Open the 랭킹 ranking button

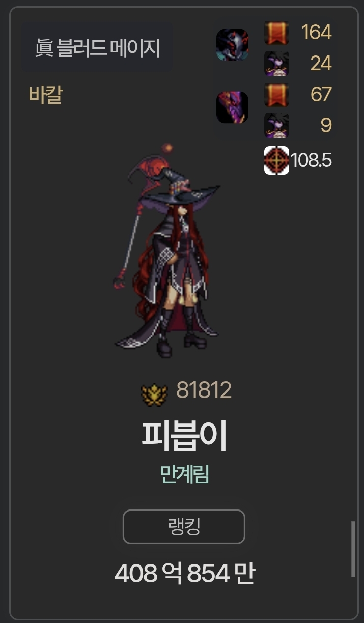184,527
